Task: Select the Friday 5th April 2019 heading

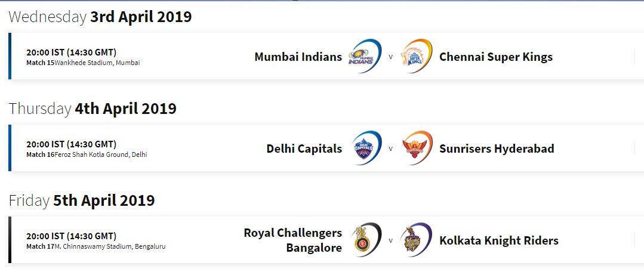Action: pos(82,200)
